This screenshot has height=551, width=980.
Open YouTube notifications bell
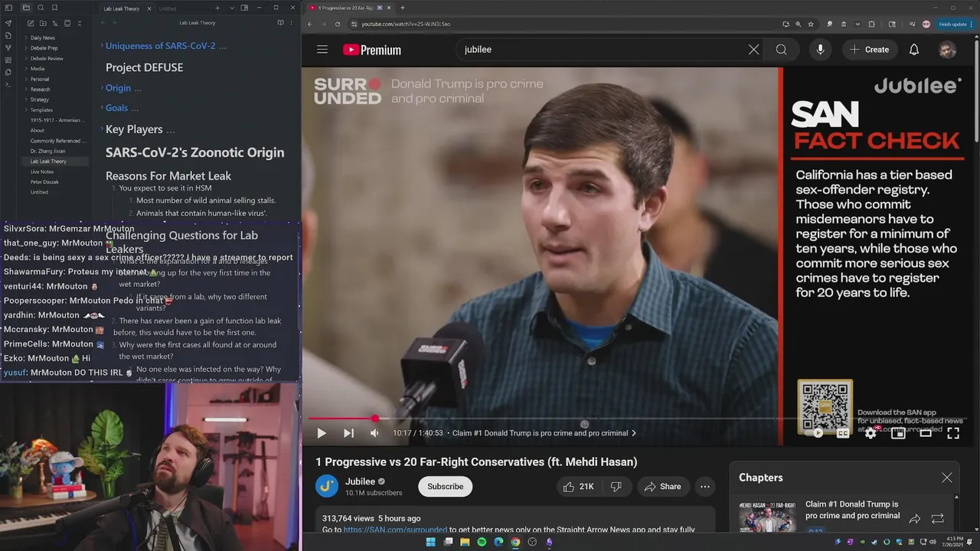tap(914, 49)
